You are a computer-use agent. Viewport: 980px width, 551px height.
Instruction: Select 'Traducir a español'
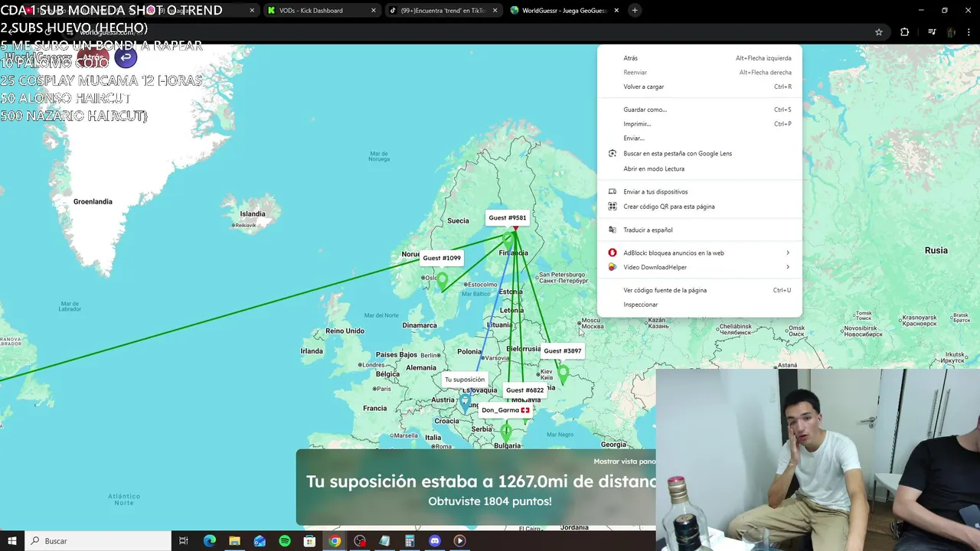[x=699, y=230]
